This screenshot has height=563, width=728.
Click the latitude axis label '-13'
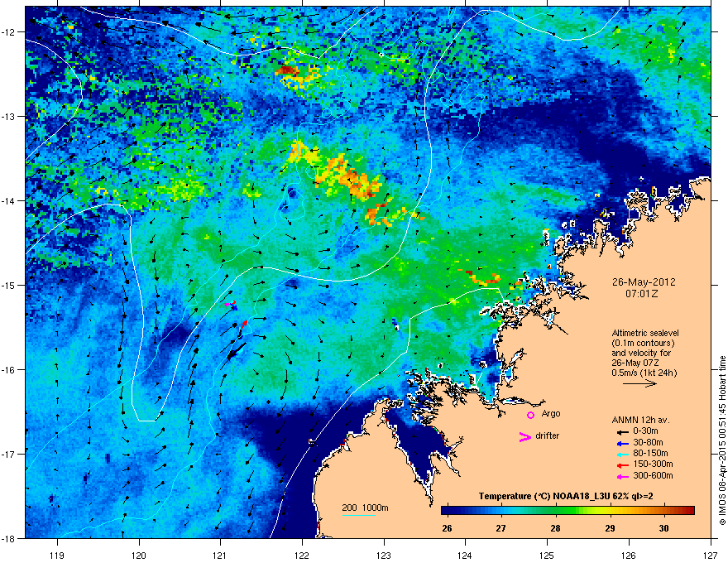(x=9, y=117)
